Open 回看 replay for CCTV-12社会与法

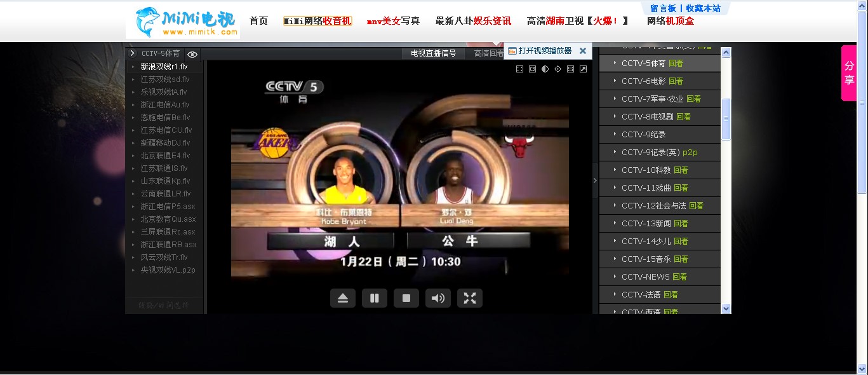pos(696,206)
